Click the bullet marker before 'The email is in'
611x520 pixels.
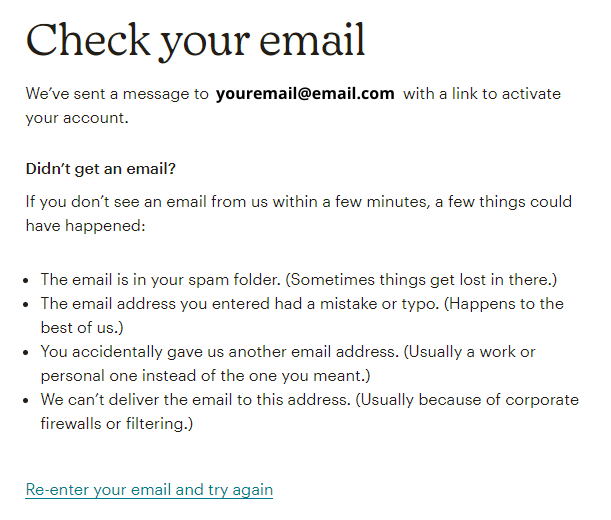point(26,281)
